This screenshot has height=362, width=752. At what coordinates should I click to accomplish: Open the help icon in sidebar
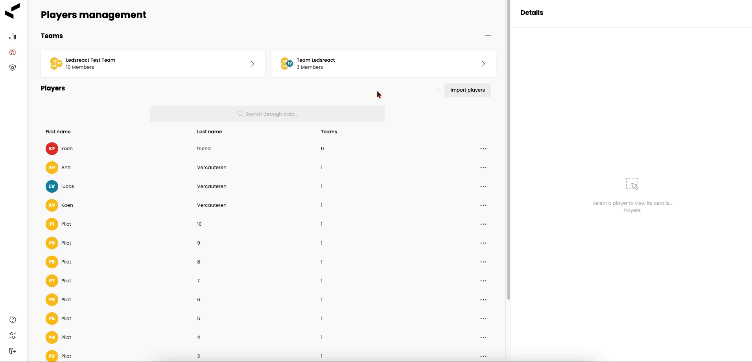13,320
